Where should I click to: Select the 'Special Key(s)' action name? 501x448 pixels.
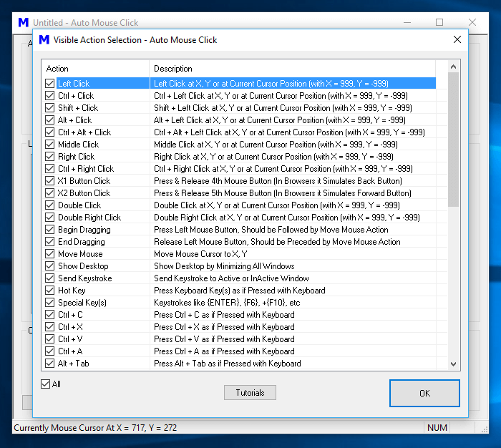pos(82,303)
